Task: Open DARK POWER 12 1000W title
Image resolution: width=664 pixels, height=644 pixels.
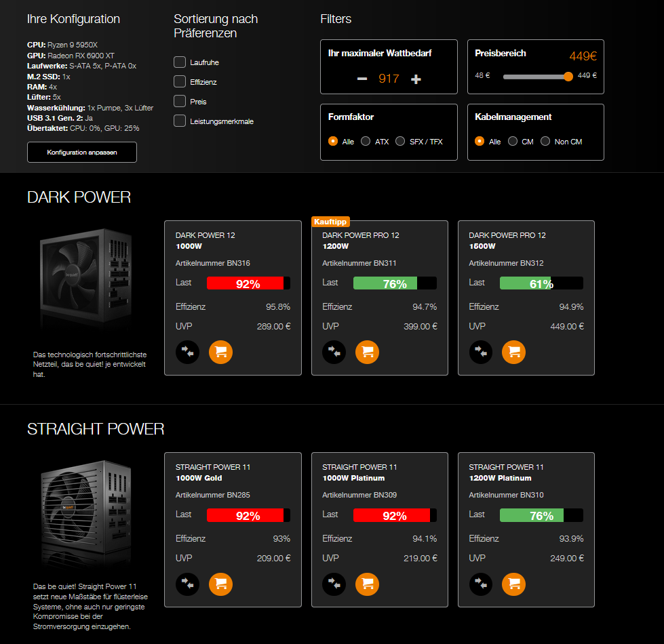Action: coord(206,241)
